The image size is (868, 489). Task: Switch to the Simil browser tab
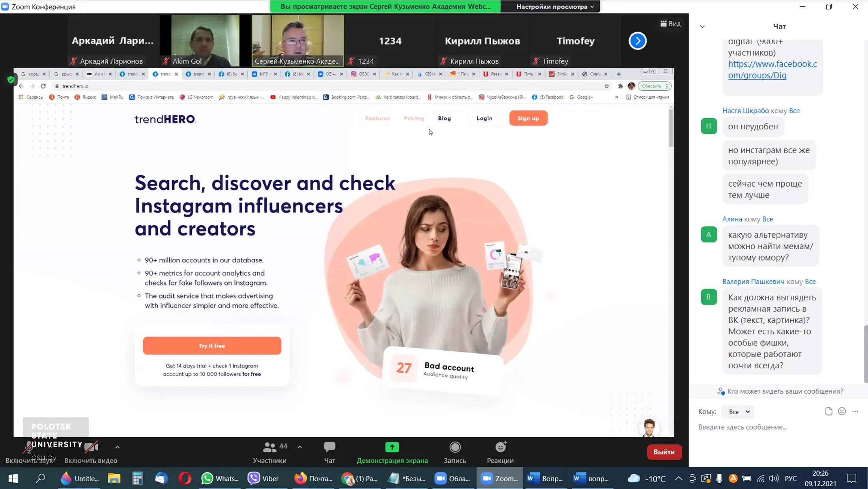pyautogui.click(x=562, y=74)
